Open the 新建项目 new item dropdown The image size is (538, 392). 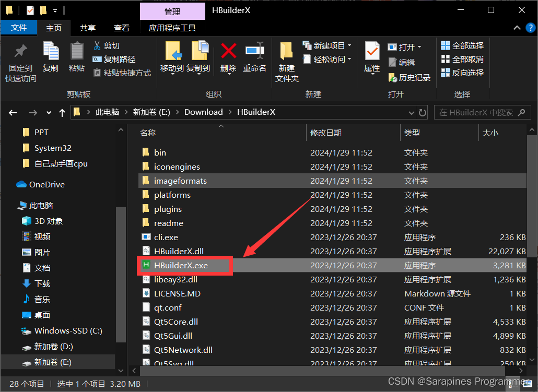pyautogui.click(x=327, y=45)
